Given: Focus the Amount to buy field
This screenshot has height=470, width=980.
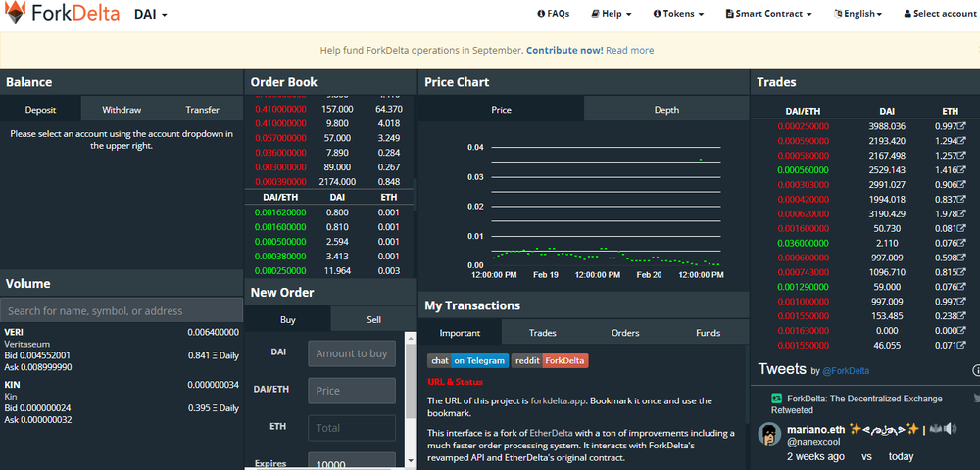Looking at the screenshot, I should click(x=352, y=353).
